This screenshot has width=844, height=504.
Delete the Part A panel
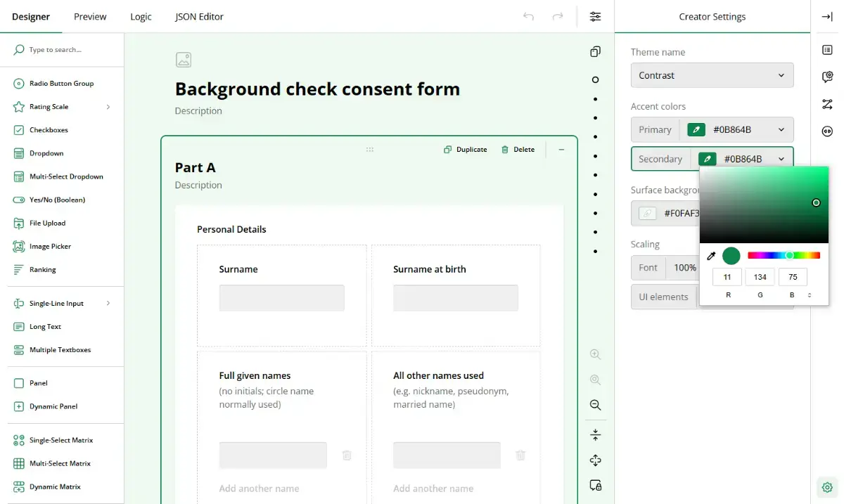(518, 149)
